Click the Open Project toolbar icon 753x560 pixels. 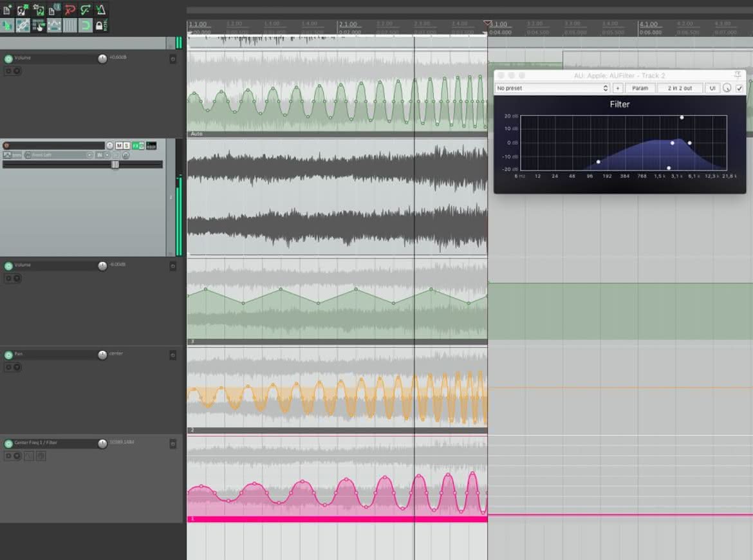pyautogui.click(x=23, y=10)
